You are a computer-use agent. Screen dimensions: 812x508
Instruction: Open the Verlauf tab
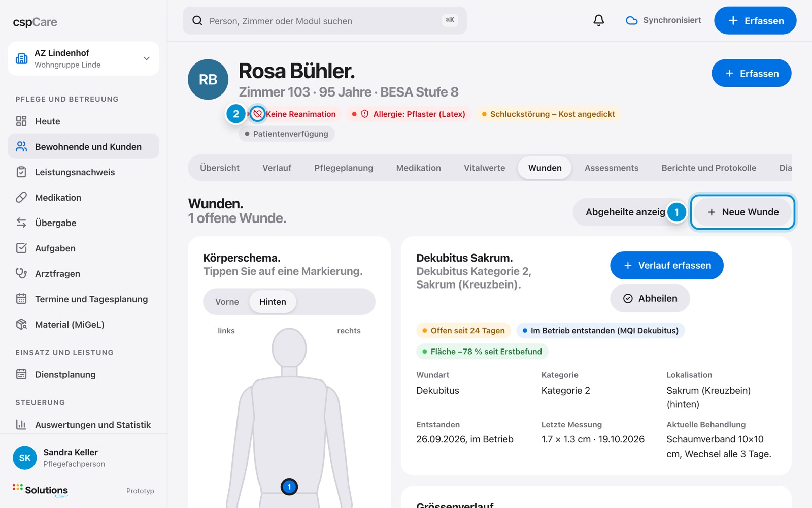(277, 168)
